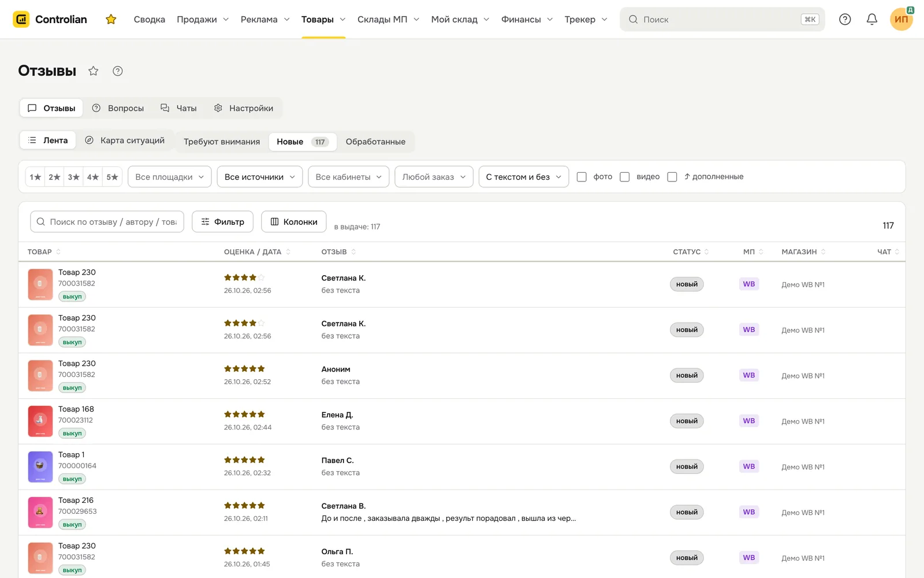Open the Все кабинеты dropdown
Image resolution: width=924 pixels, height=578 pixels.
[x=349, y=177]
